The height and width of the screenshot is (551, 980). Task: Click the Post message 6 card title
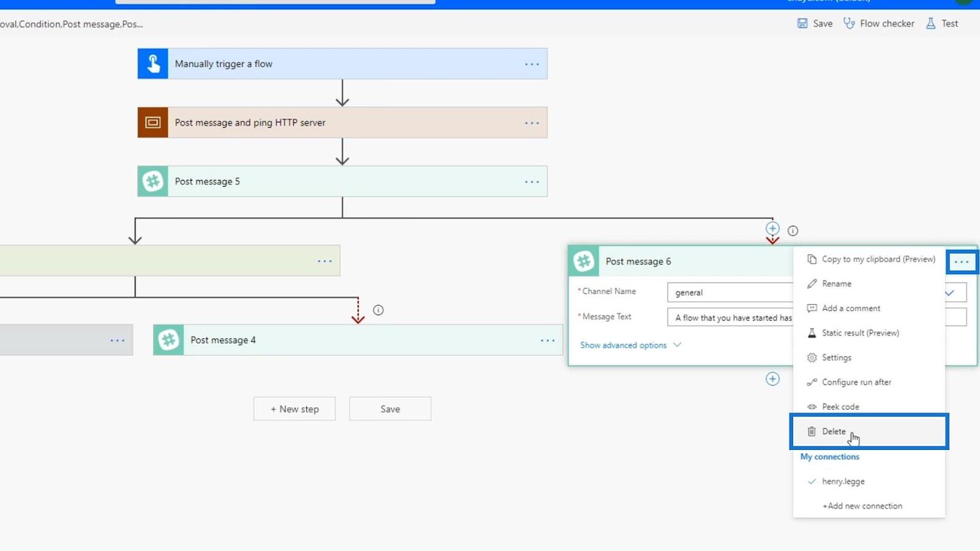638,261
